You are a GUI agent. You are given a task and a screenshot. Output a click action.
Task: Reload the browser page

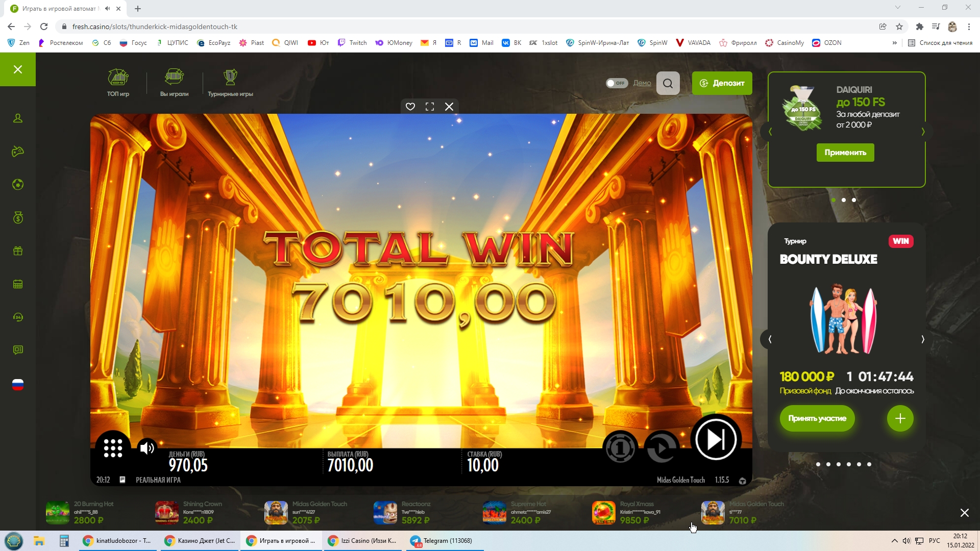[44, 27]
